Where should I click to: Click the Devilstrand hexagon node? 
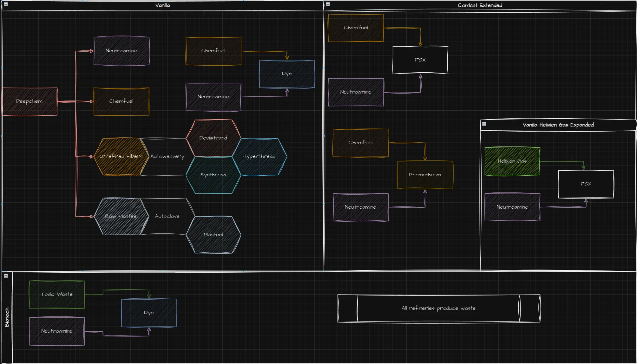[213, 138]
